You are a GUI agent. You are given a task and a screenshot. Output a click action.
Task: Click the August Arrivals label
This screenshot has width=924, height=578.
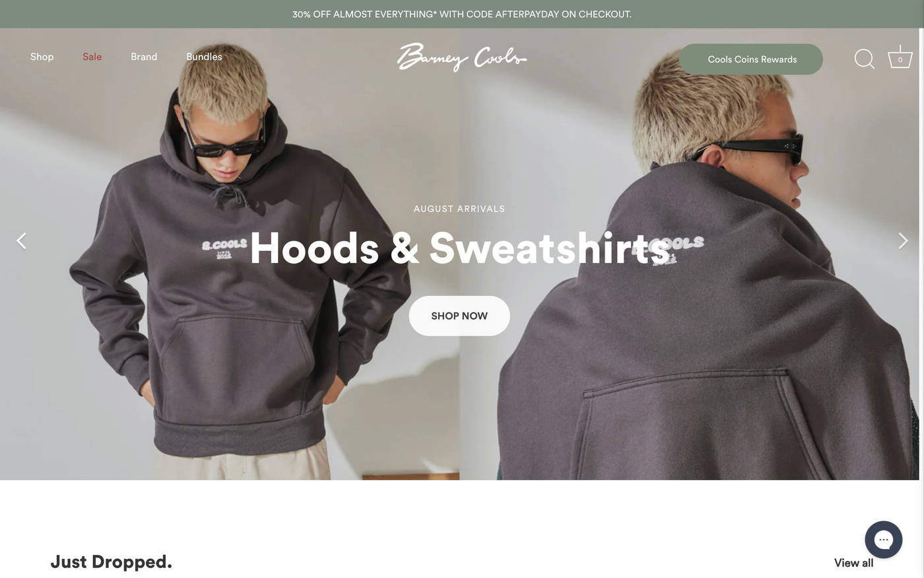click(459, 209)
